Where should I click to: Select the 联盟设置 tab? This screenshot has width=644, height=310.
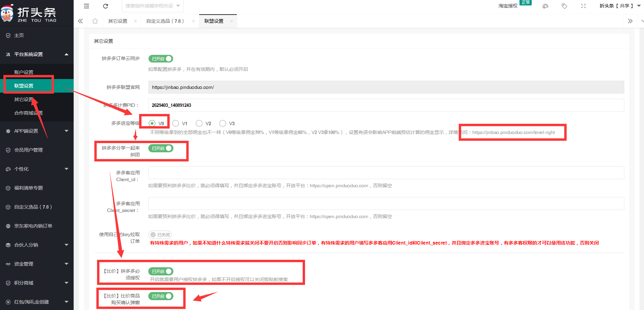[x=214, y=21]
